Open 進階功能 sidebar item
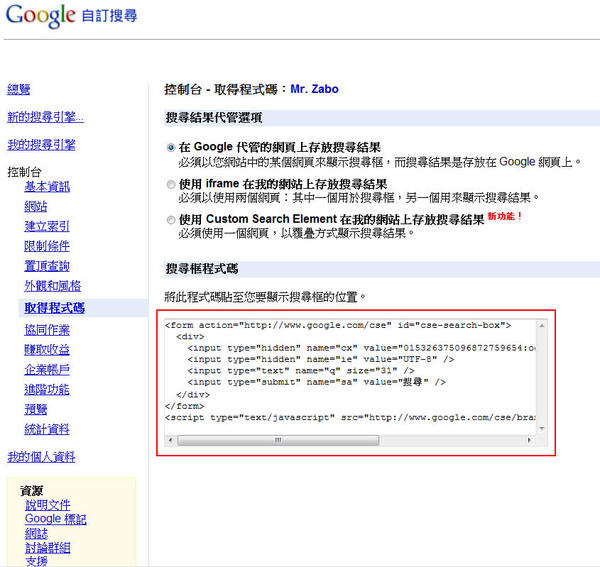This screenshot has height=567, width=600. 47,389
